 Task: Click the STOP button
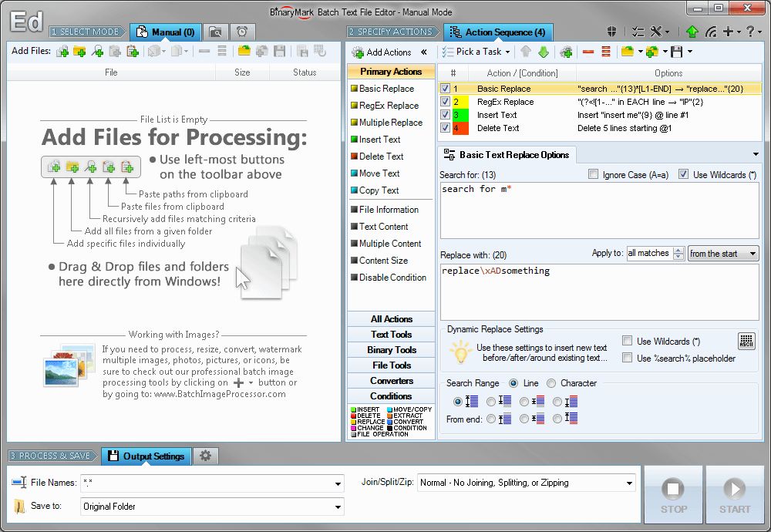point(673,495)
